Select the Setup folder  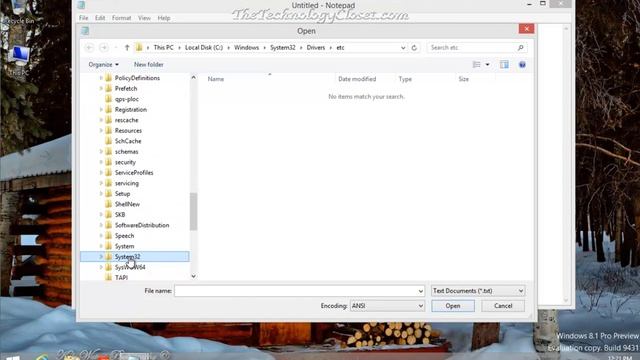coord(122,194)
